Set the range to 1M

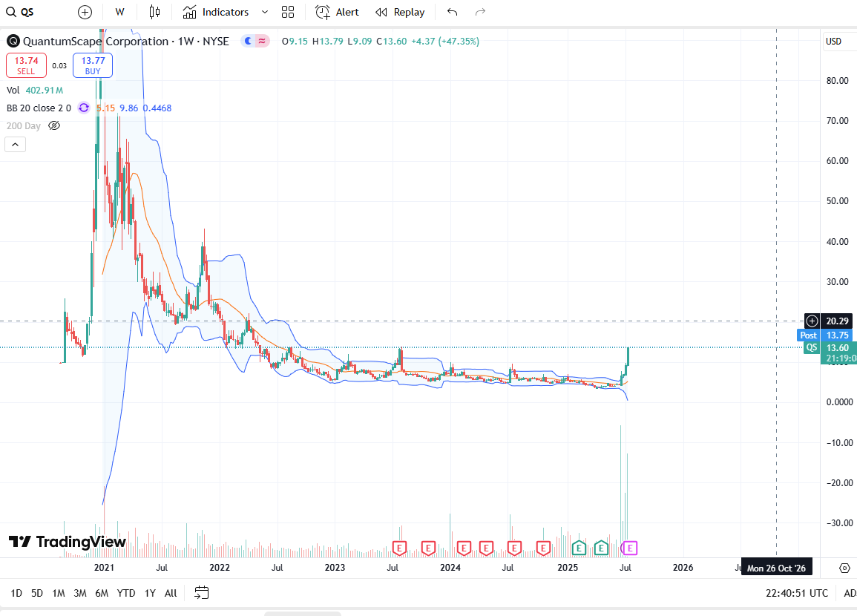click(x=59, y=593)
